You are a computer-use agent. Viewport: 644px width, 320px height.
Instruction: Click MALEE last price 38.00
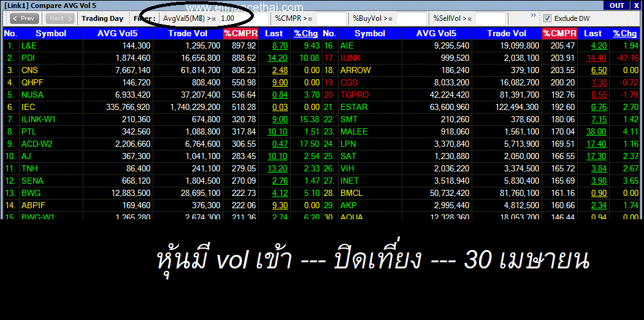[596, 131]
